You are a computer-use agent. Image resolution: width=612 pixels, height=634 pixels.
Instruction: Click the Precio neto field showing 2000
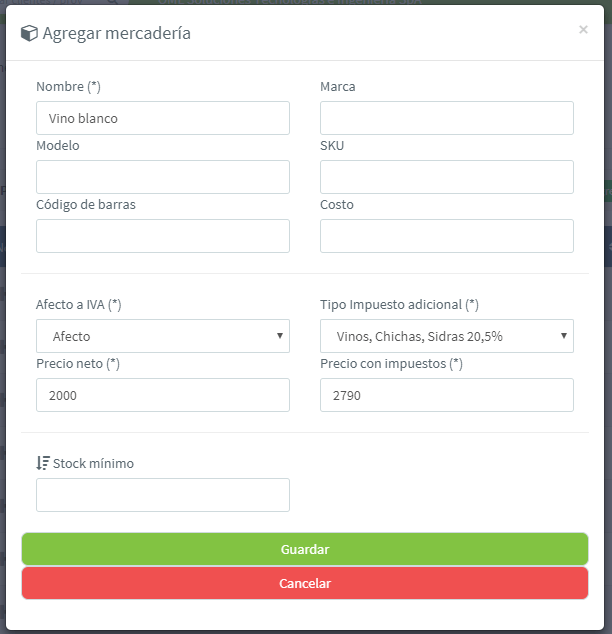click(x=163, y=395)
